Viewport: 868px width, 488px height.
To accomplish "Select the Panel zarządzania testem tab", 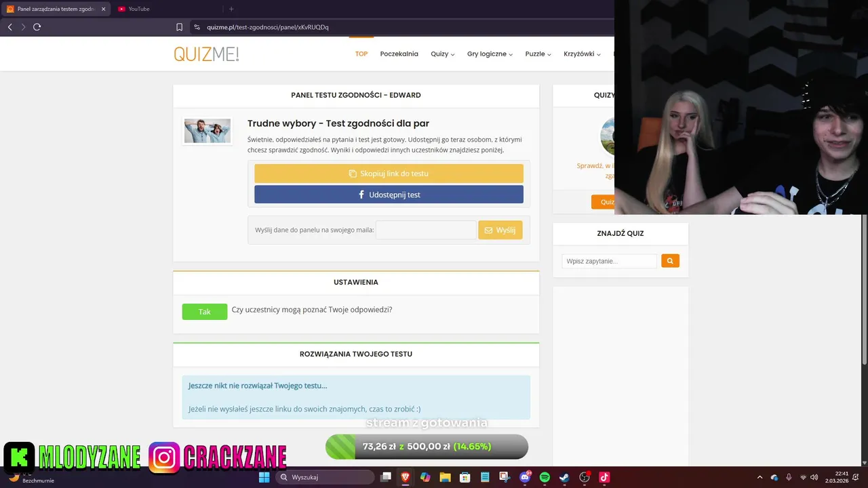I will point(56,9).
